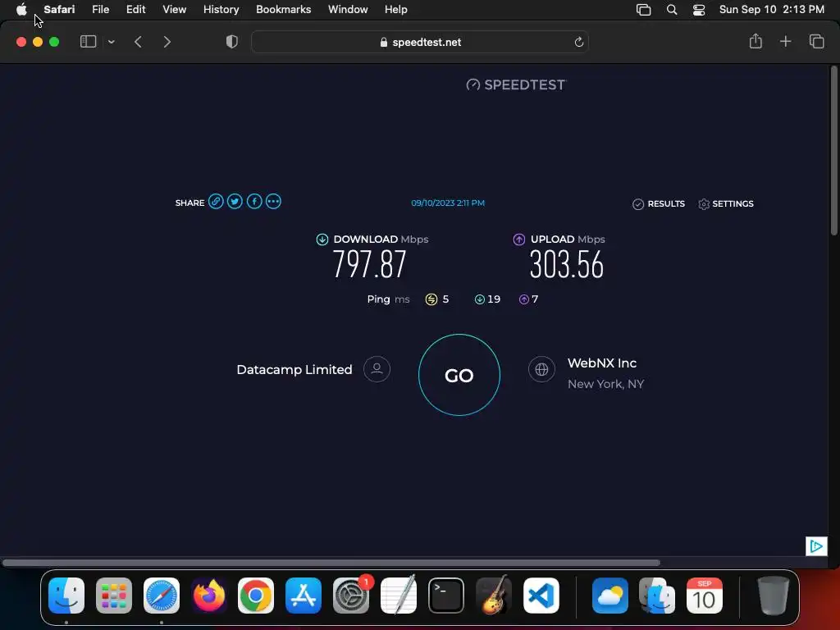
Task: Click the Speedtest logo
Action: [517, 84]
